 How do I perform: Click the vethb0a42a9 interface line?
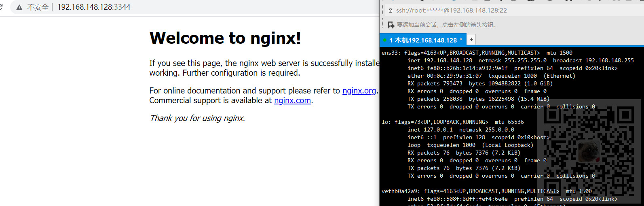tap(487, 191)
